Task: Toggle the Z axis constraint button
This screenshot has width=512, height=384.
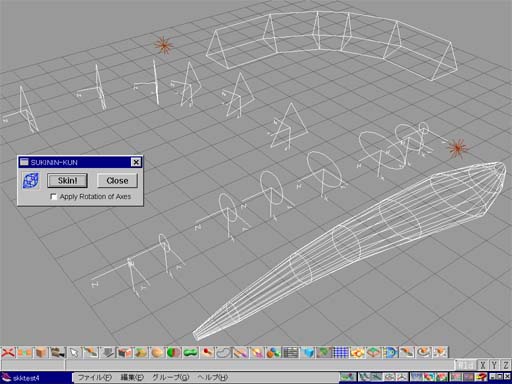Action: point(506,365)
